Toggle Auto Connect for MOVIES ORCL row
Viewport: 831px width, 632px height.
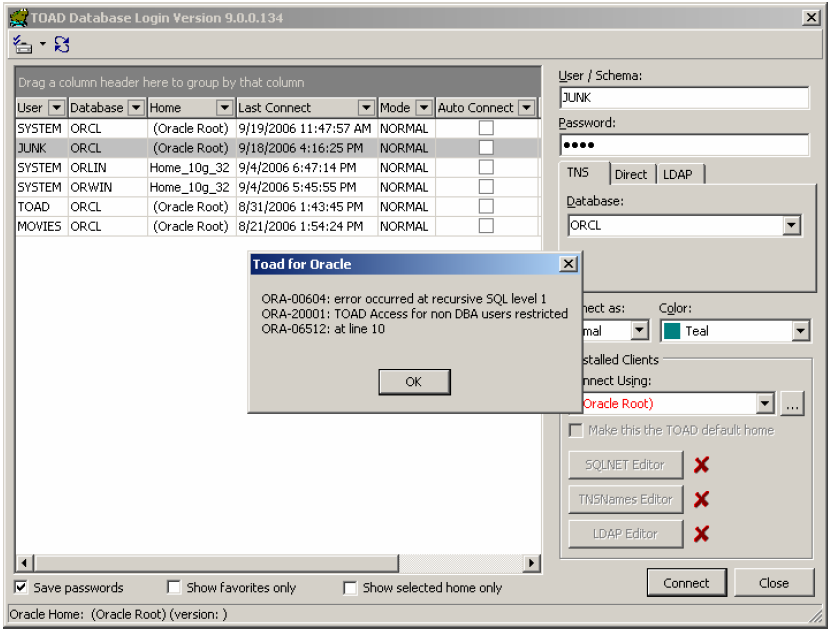pos(486,226)
